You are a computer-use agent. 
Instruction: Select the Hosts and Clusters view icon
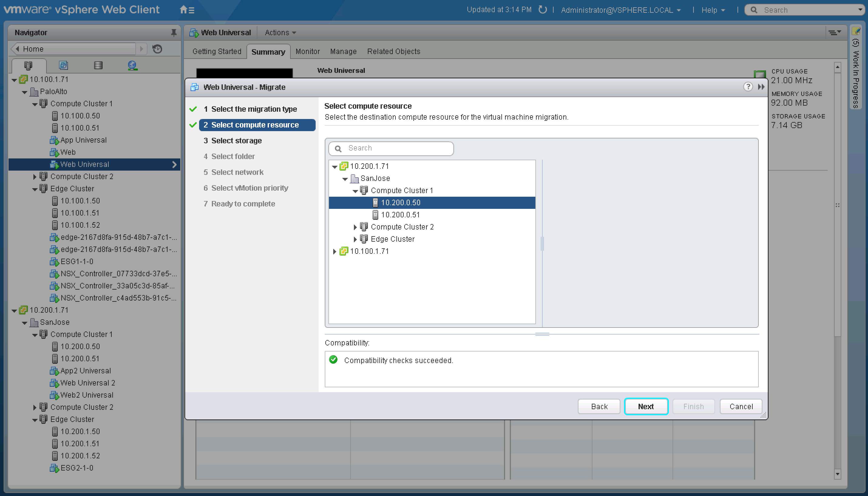pyautogui.click(x=29, y=65)
